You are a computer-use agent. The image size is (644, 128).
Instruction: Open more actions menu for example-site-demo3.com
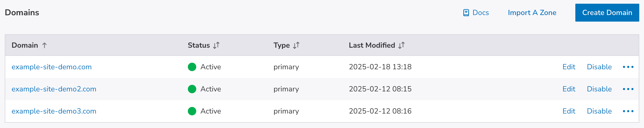[628, 111]
